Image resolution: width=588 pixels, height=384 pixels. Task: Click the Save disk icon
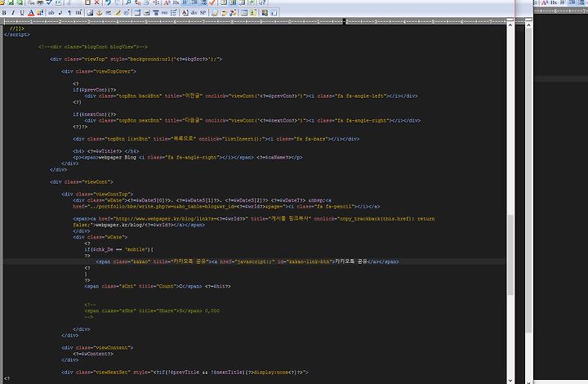tap(11, 2)
